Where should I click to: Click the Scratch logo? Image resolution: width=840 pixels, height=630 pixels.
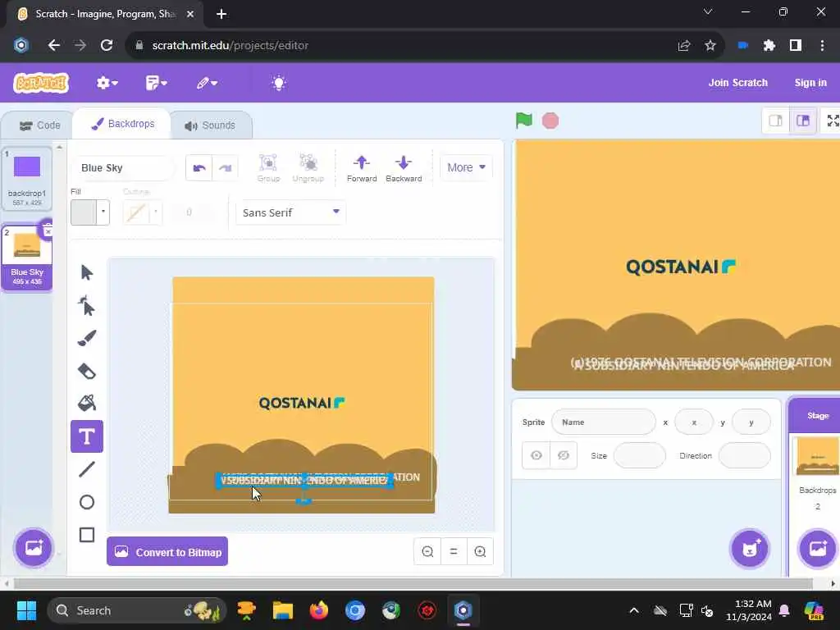click(41, 83)
